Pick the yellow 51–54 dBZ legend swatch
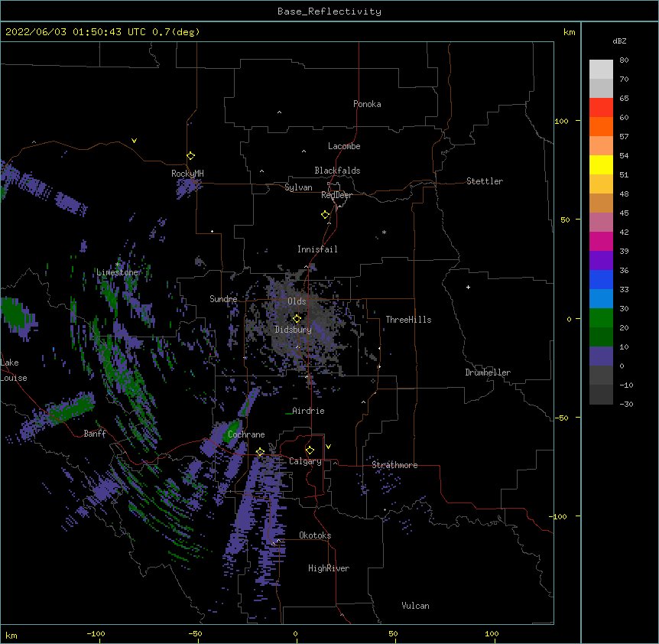The height and width of the screenshot is (644, 659). (x=601, y=165)
